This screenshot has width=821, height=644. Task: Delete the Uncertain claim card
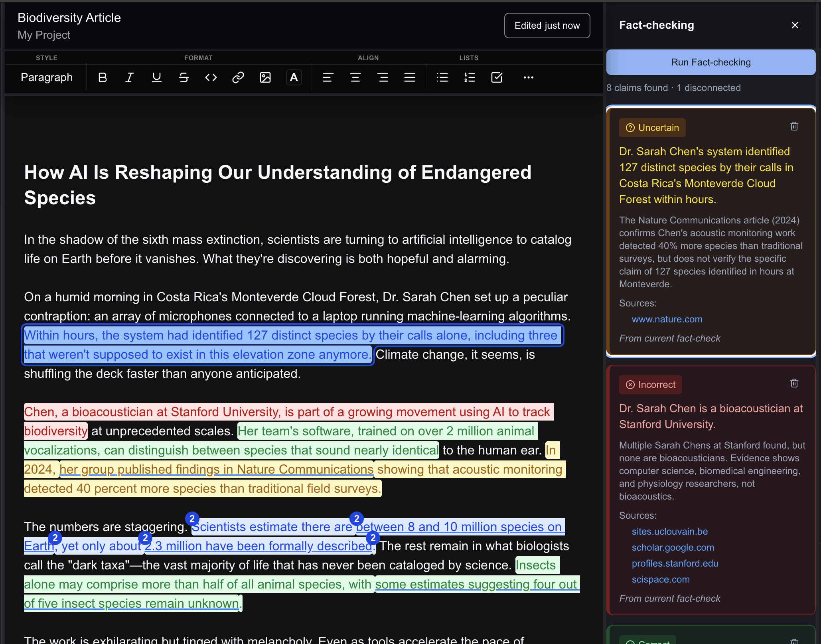click(x=794, y=126)
